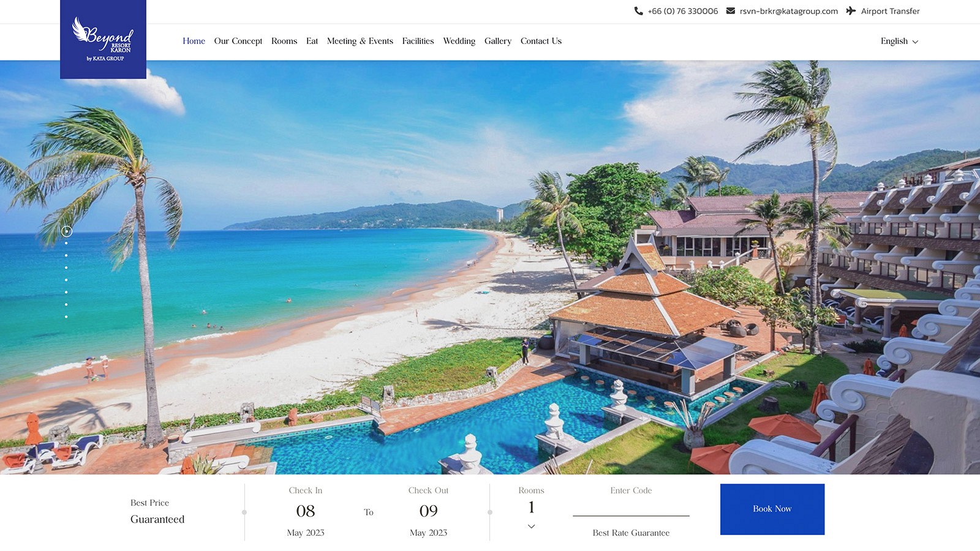Click the envelope email icon
This screenshot has height=551, width=980.
(730, 11)
